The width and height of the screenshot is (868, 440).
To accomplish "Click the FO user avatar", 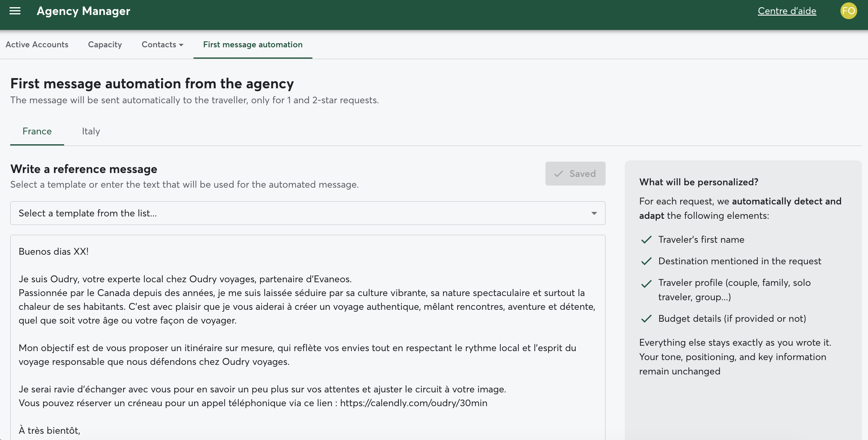I will click(848, 11).
